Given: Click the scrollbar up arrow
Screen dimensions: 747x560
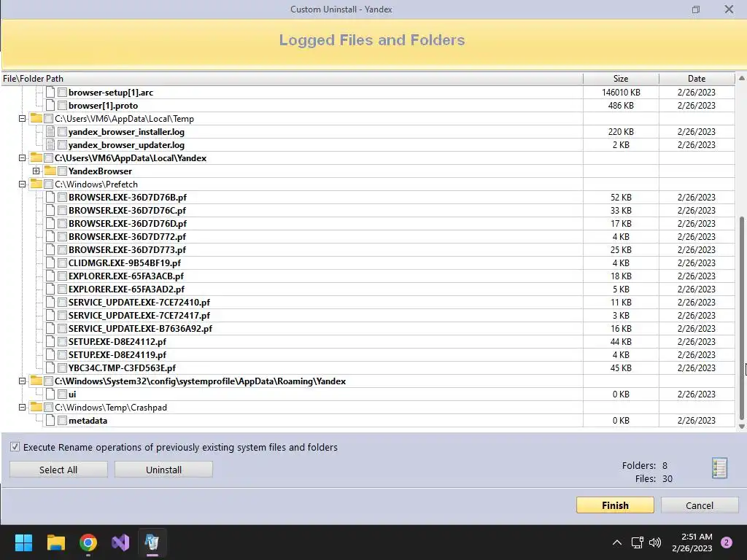Looking at the screenshot, I should pyautogui.click(x=742, y=78).
